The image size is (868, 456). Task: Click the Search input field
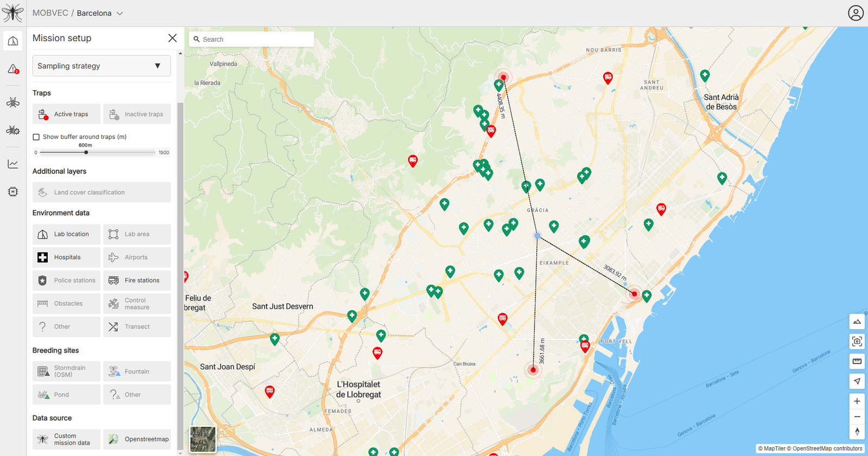251,39
